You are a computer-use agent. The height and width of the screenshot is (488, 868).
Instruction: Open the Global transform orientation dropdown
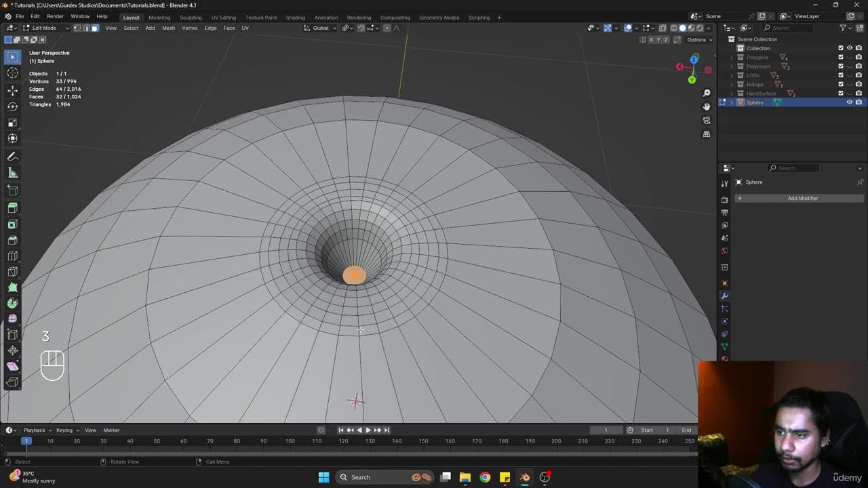(x=320, y=28)
